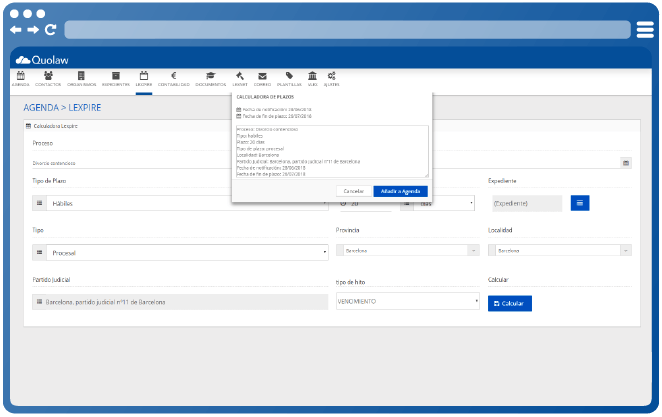This screenshot has height=417, width=662.
Task: Click the AGENDA breadcrumb link
Action: (41, 108)
